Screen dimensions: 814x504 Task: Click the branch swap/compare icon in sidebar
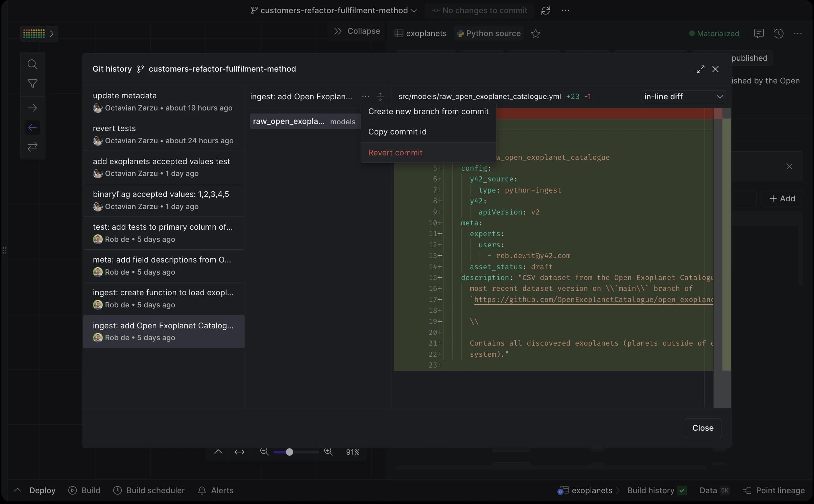click(32, 147)
